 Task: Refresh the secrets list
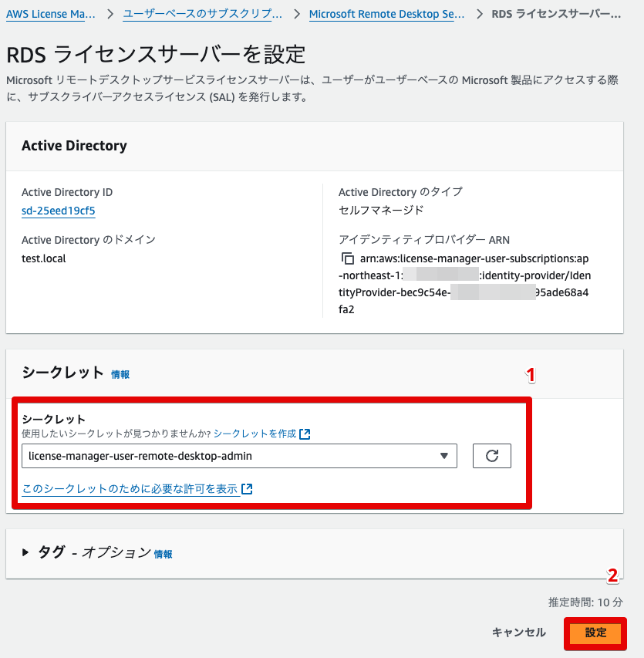[492, 456]
